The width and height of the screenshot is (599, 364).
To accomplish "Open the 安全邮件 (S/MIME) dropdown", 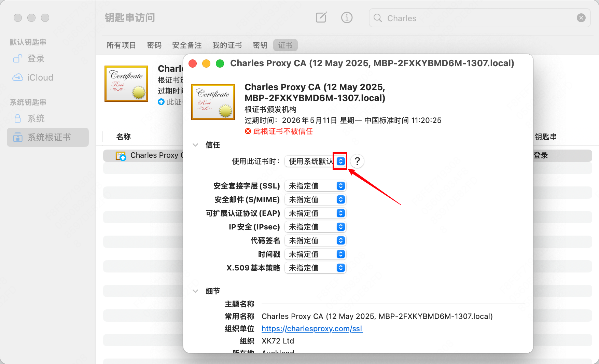I will [315, 199].
